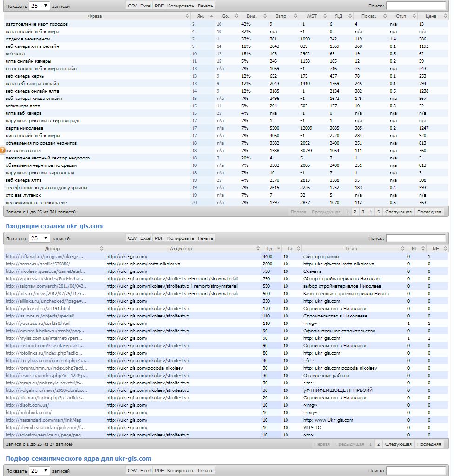
Task: Sort the phrases table by Цена column
Action: (x=431, y=16)
